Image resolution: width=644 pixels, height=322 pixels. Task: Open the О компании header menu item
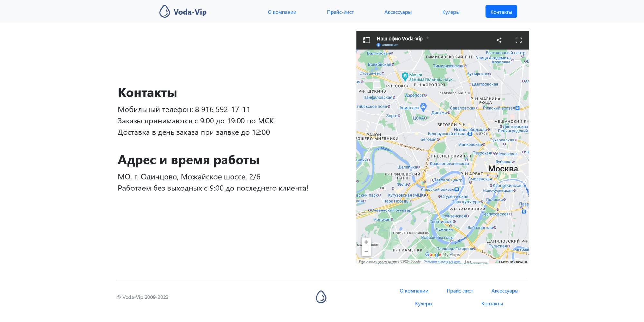coord(282,12)
